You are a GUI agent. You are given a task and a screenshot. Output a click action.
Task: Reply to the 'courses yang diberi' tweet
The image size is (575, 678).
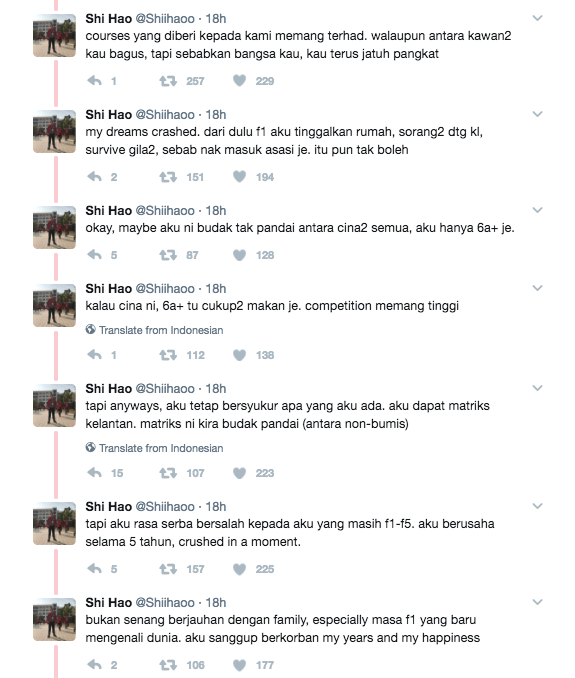(x=94, y=80)
